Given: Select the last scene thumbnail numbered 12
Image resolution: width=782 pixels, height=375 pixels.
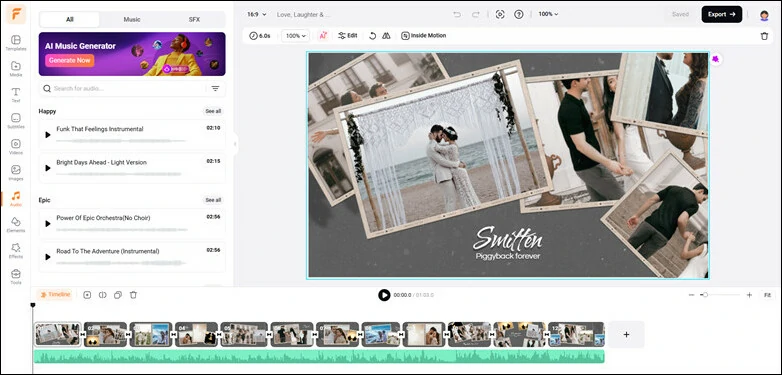Looking at the screenshot, I should click(576, 334).
